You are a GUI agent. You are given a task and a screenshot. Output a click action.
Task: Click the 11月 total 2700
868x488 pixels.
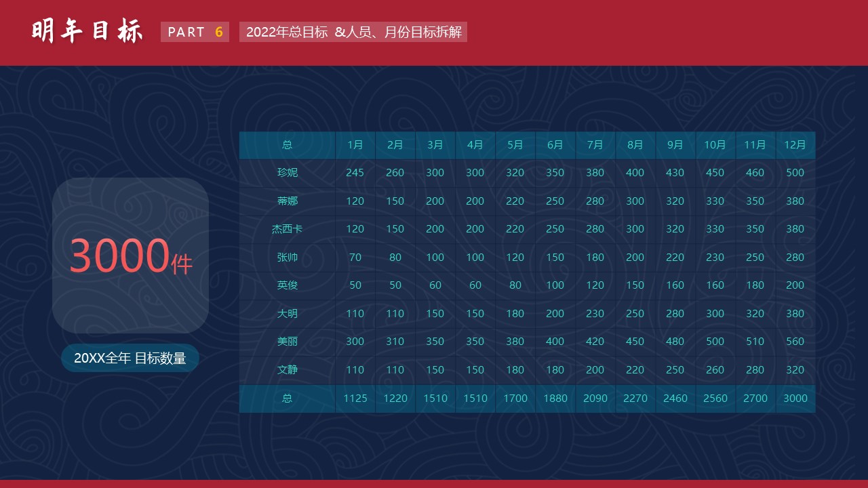coord(755,398)
